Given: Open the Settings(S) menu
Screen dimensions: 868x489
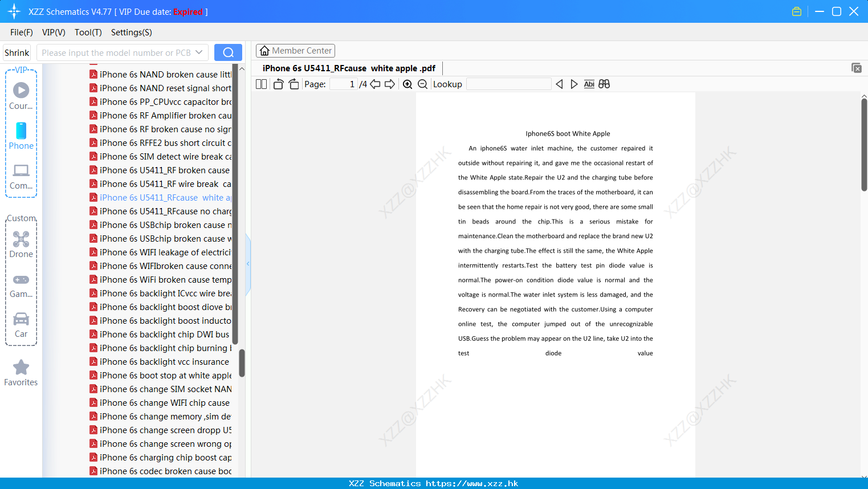Looking at the screenshot, I should point(132,32).
